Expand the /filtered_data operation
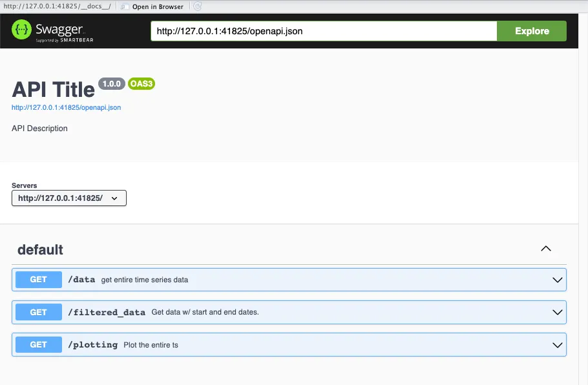The image size is (588, 385). click(557, 312)
